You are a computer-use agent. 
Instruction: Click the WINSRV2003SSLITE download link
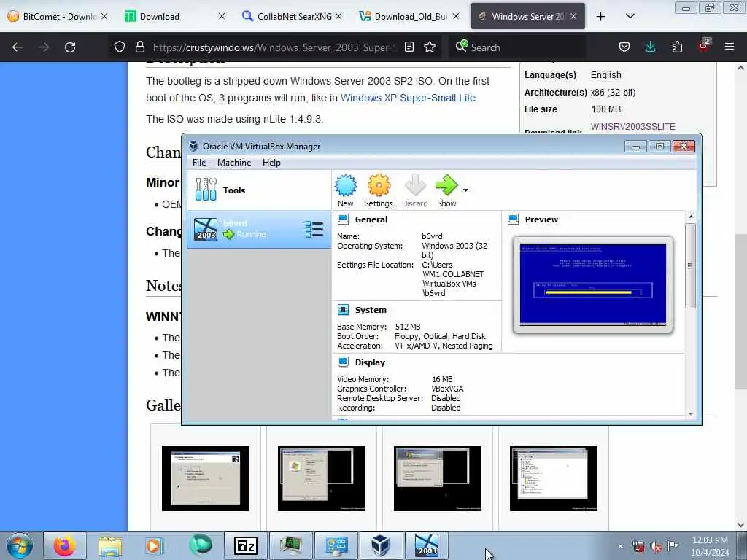(632, 127)
